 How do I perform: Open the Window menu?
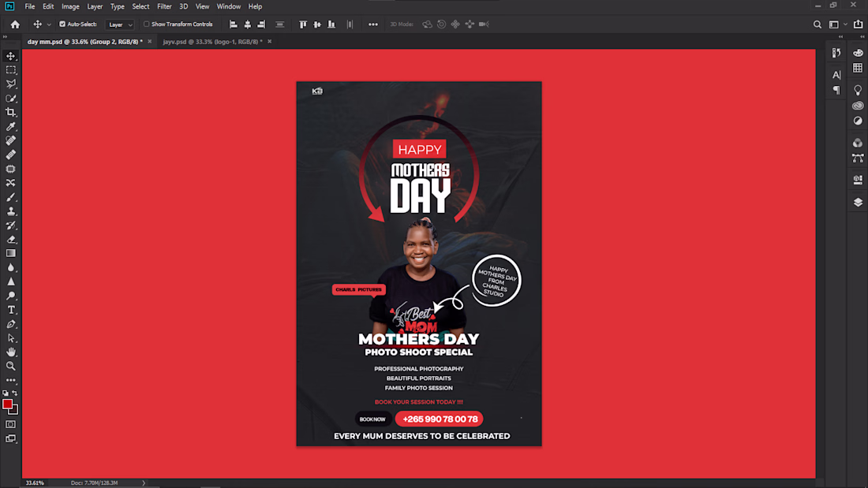[229, 6]
